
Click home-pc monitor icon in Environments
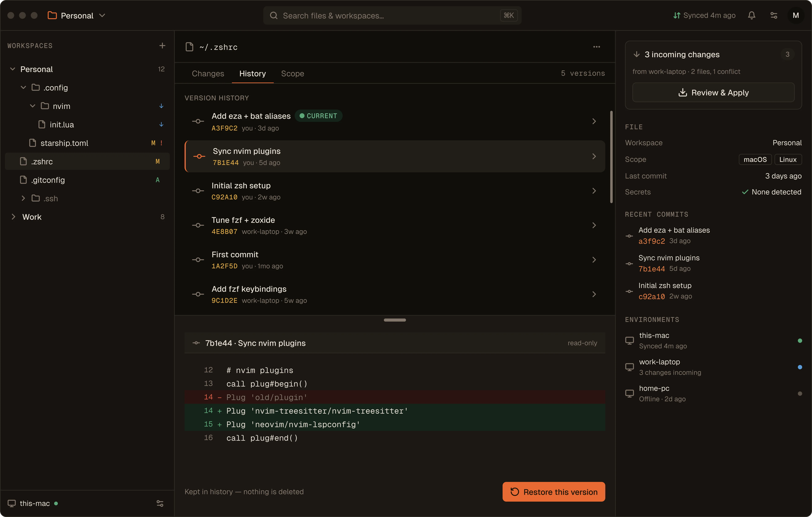click(629, 393)
